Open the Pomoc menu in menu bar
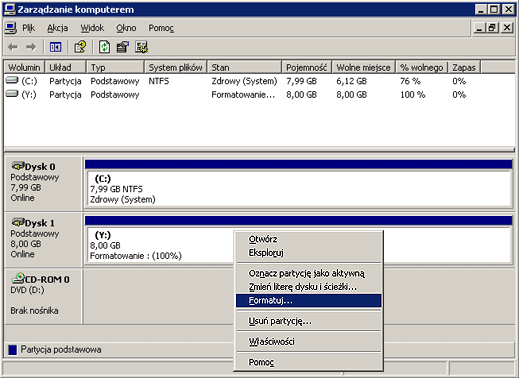 pos(161,28)
